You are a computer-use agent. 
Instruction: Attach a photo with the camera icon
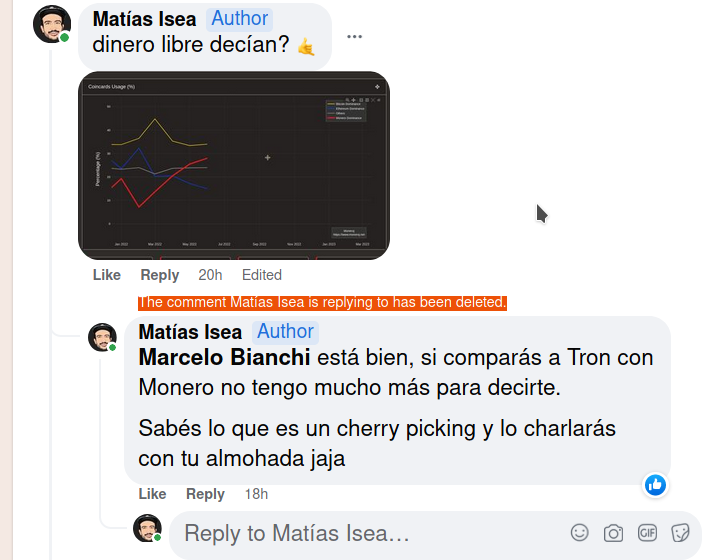613,533
